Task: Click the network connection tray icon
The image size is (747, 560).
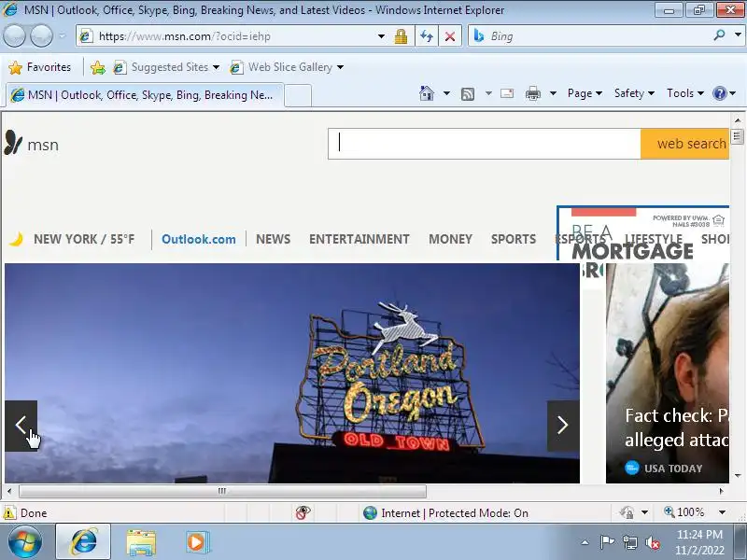Action: 629,542
